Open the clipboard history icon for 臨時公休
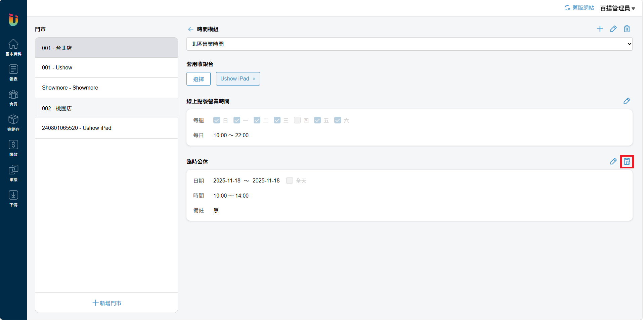This screenshot has width=644, height=320. tap(627, 162)
